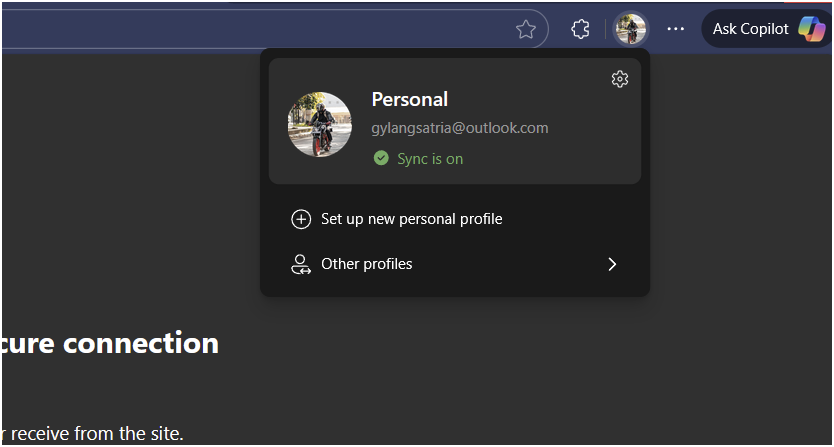
Task: Open the three-dot Settings and more menu
Action: (675, 29)
